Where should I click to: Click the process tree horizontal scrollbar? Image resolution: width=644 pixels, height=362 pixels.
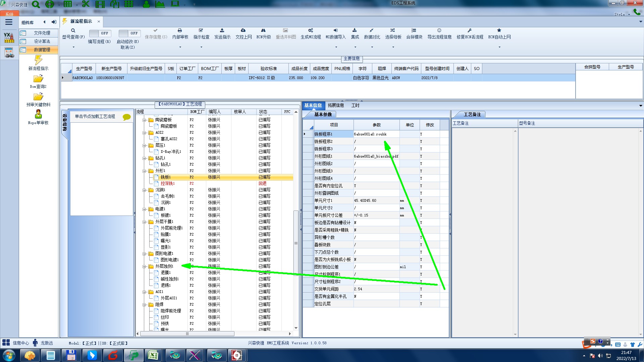[x=187, y=334]
